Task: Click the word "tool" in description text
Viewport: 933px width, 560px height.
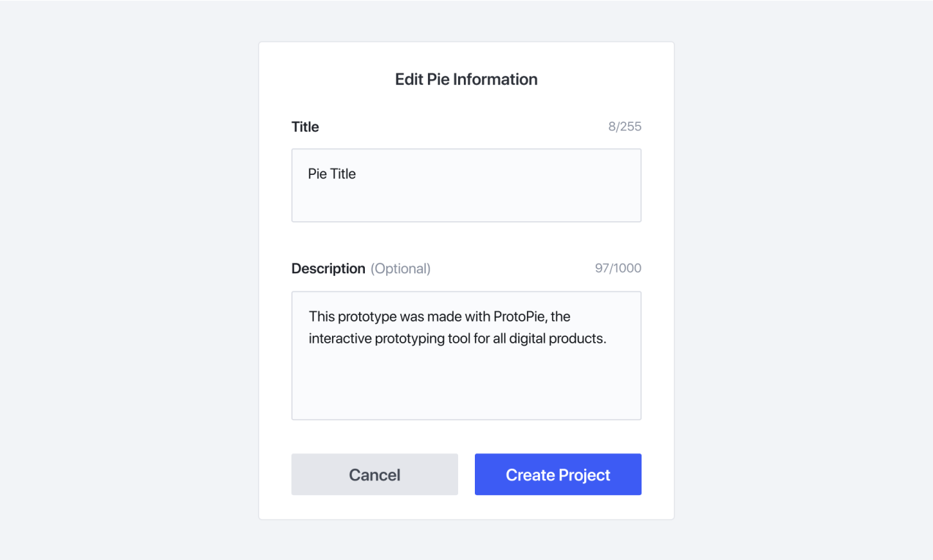Action: 459,338
